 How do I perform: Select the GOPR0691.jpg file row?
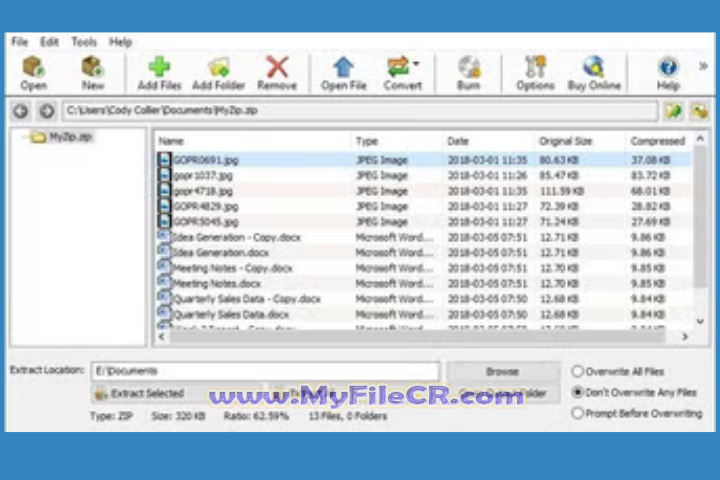tap(423, 160)
